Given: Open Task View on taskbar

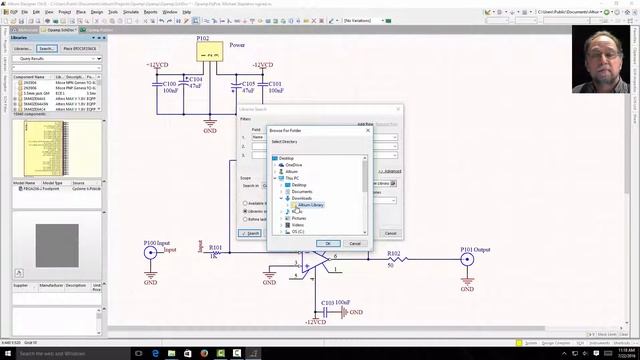Looking at the screenshot, I should pos(139,353).
